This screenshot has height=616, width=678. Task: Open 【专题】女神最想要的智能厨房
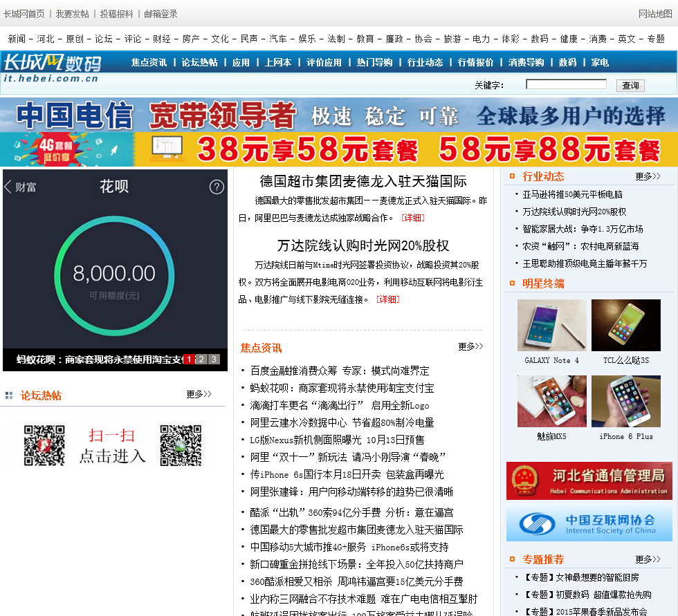pos(580,577)
